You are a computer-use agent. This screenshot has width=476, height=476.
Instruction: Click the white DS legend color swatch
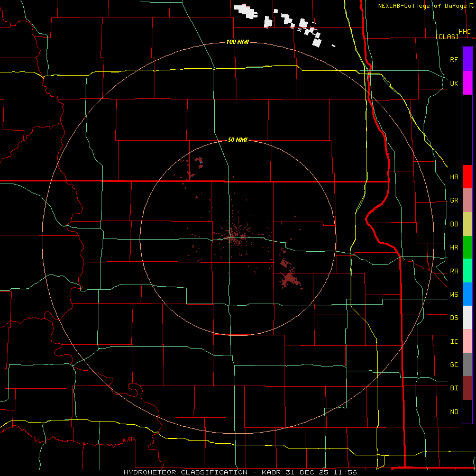(467, 317)
